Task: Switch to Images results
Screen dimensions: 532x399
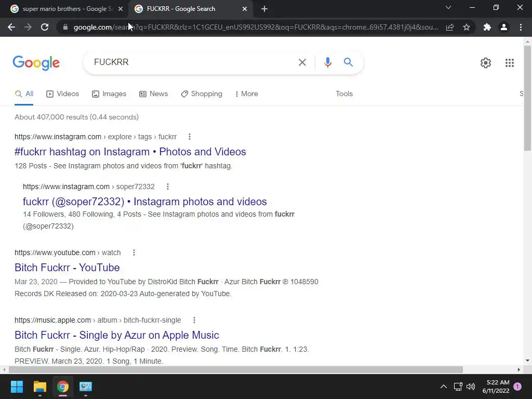Action: [109, 94]
